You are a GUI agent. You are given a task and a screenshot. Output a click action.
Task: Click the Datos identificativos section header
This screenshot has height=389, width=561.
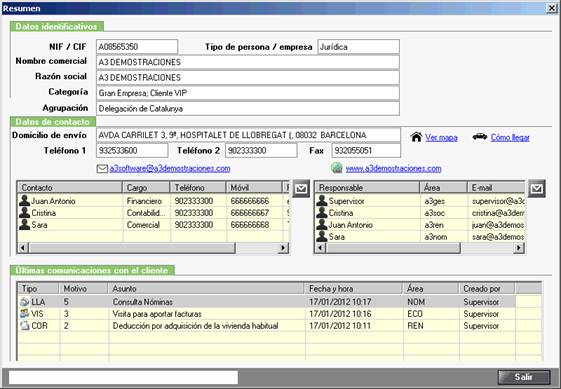click(x=57, y=27)
